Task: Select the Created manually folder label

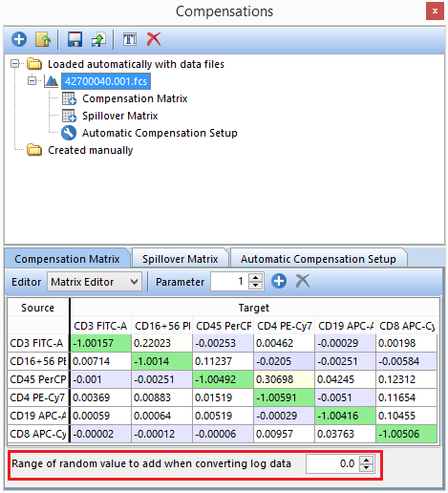Action: point(90,150)
